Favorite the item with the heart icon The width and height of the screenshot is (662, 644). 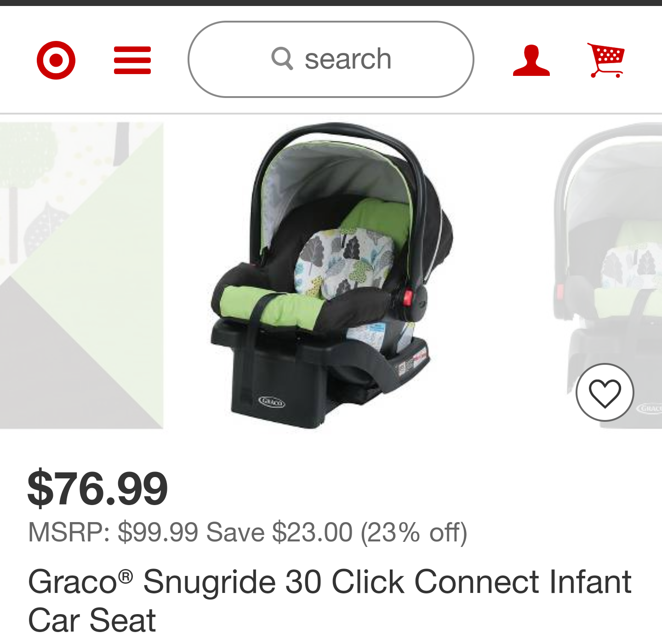(605, 392)
